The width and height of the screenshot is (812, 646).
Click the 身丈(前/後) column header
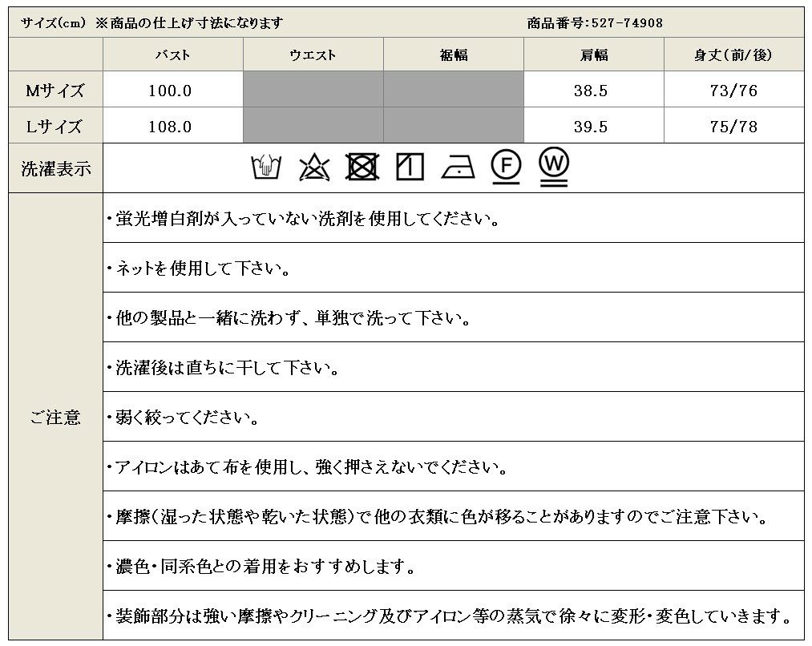click(733, 55)
